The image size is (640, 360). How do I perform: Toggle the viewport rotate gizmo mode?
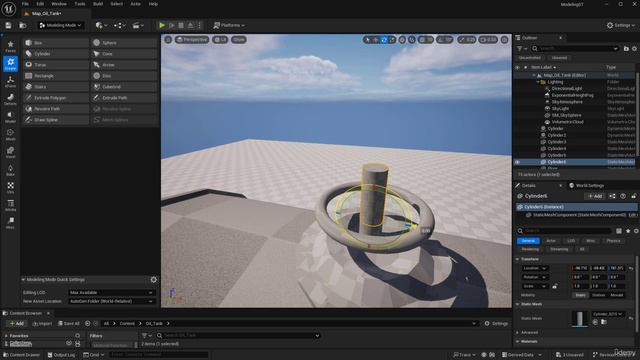384,40
